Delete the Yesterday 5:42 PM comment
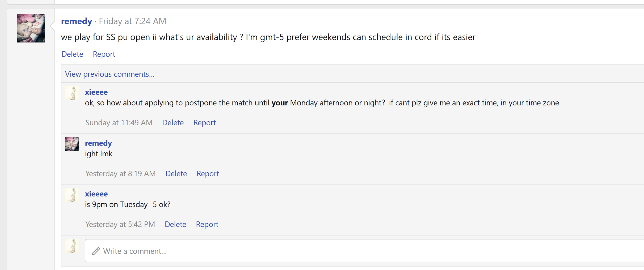Screen dimensions: 644x270 coord(175,224)
